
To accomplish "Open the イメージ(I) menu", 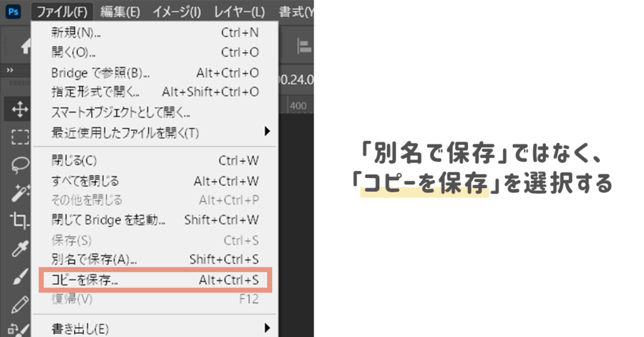I will pyautogui.click(x=177, y=12).
